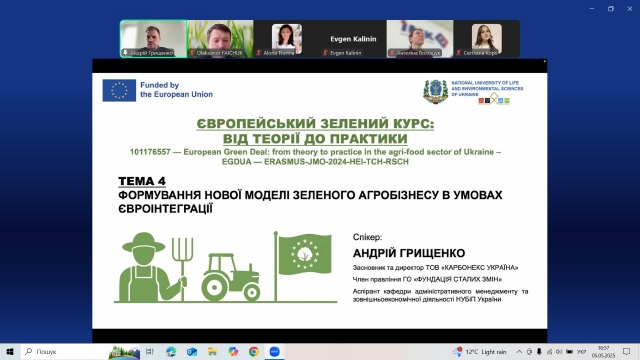Open the notification center icon
This screenshot has width=640, height=360.
627,351
